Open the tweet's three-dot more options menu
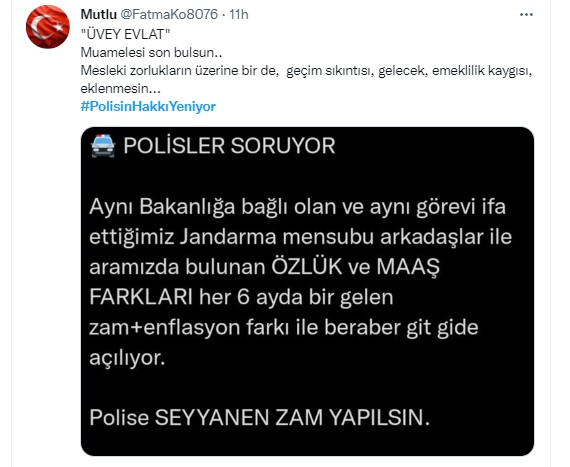This screenshot has width=570, height=467. pos(526,15)
